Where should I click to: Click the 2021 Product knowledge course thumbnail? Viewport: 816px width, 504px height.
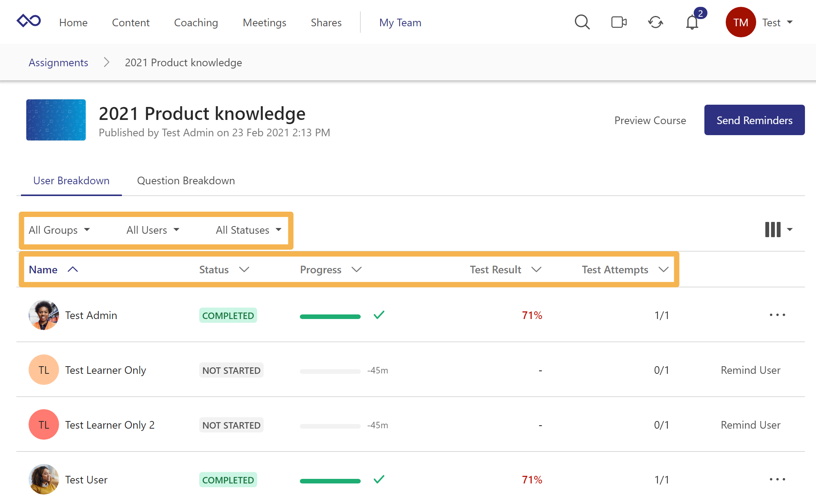56,120
